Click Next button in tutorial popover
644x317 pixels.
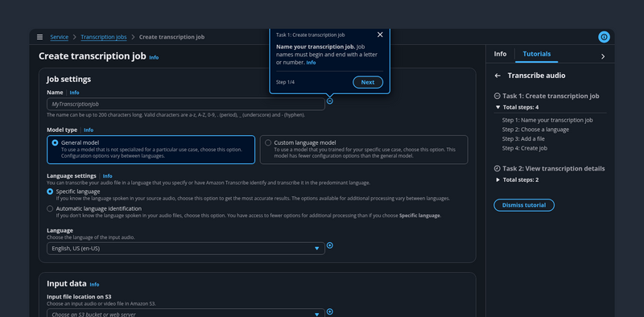[x=368, y=82]
